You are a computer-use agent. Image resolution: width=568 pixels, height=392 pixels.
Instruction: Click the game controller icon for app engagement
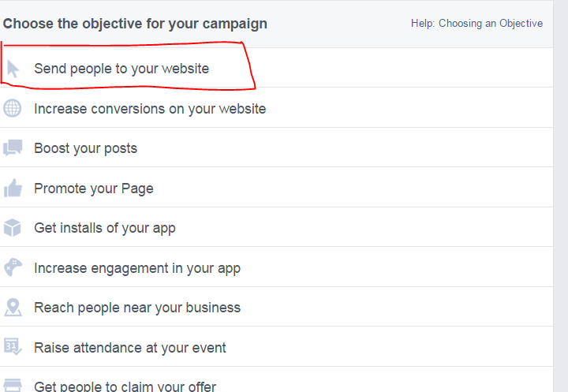click(13, 267)
